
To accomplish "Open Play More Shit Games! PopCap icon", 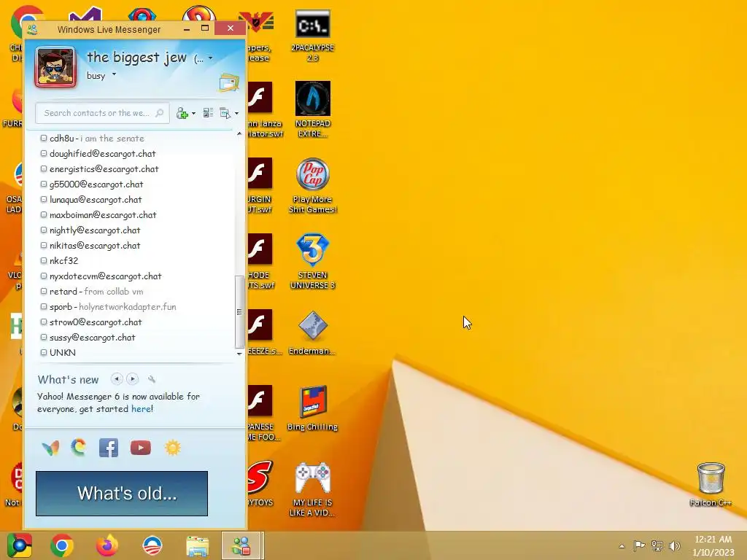I will click(x=312, y=186).
